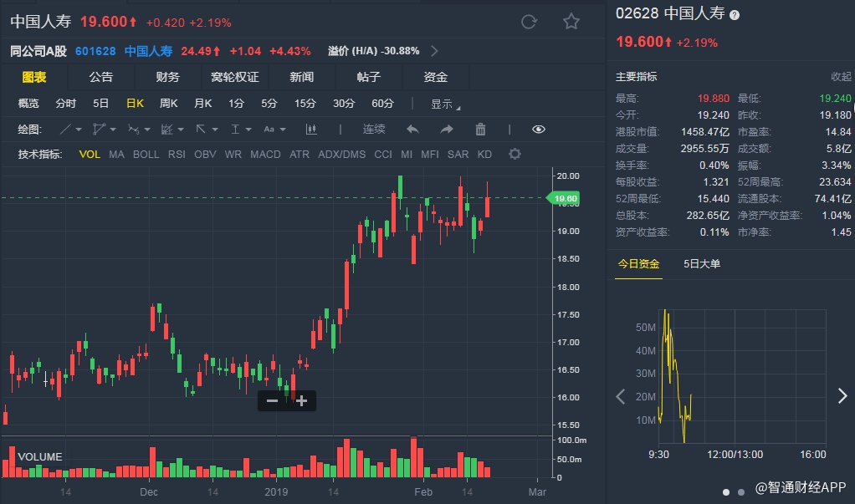Enable the RSI indicator
This screenshot has height=504, width=855.
tap(177, 154)
